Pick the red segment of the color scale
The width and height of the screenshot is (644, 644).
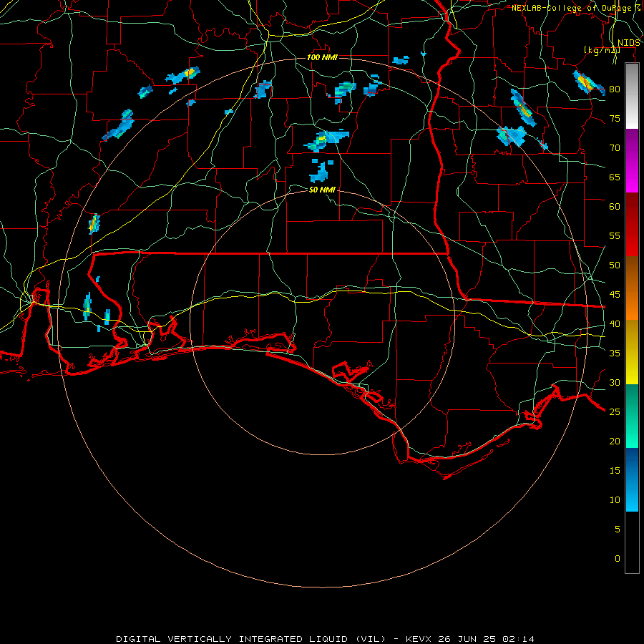coord(632,225)
